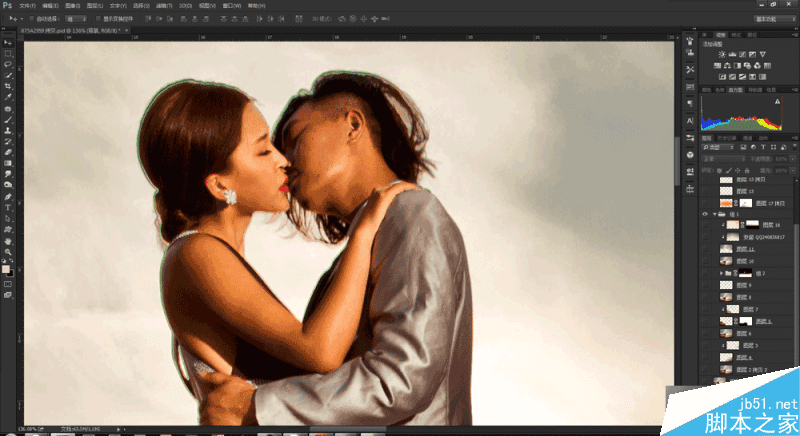
Task: Open the layer fill dropdown arrow
Action: (792, 170)
